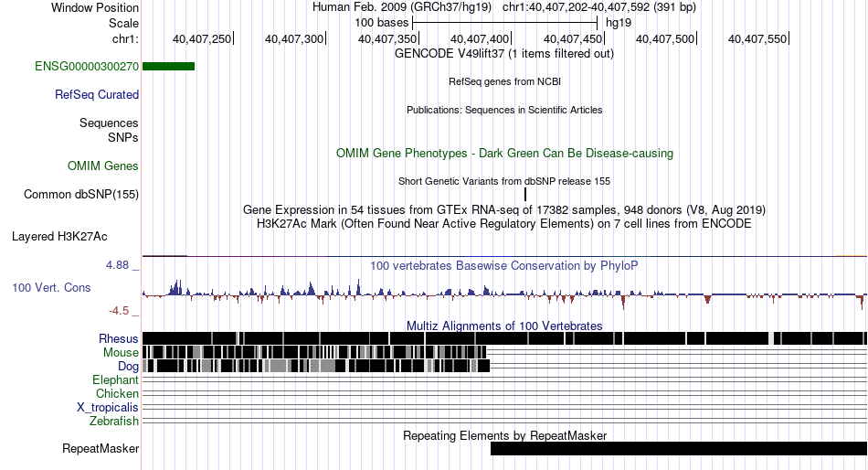Click the GENCODE V49lift37 track title
This screenshot has width=868, height=470.
(x=504, y=54)
